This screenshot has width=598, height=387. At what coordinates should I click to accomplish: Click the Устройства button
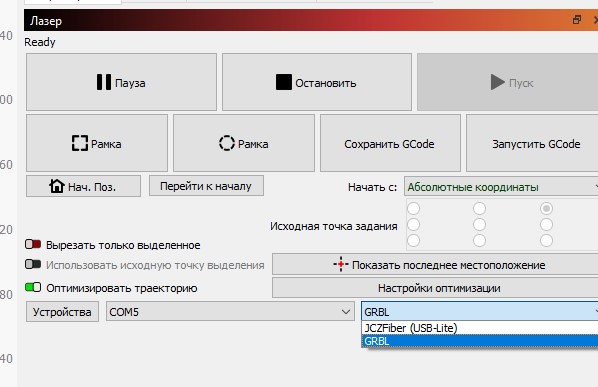click(62, 312)
